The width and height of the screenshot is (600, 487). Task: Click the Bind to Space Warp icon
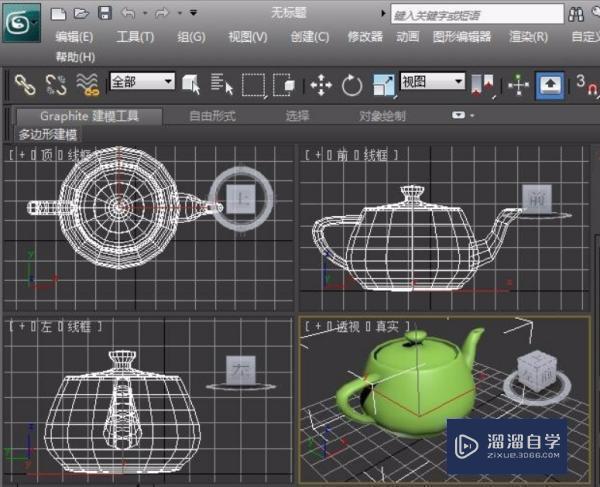point(87,85)
